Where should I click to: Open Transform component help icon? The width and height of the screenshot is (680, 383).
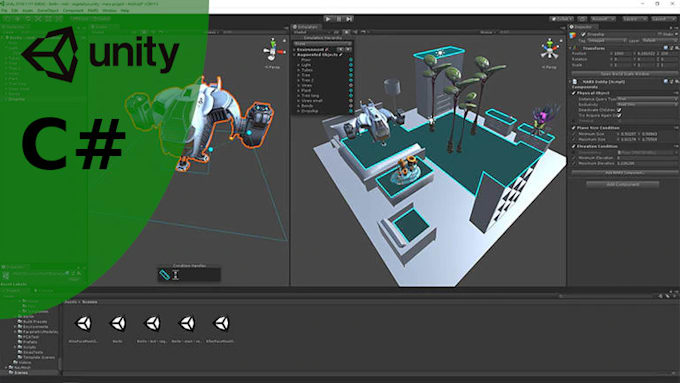(666, 48)
